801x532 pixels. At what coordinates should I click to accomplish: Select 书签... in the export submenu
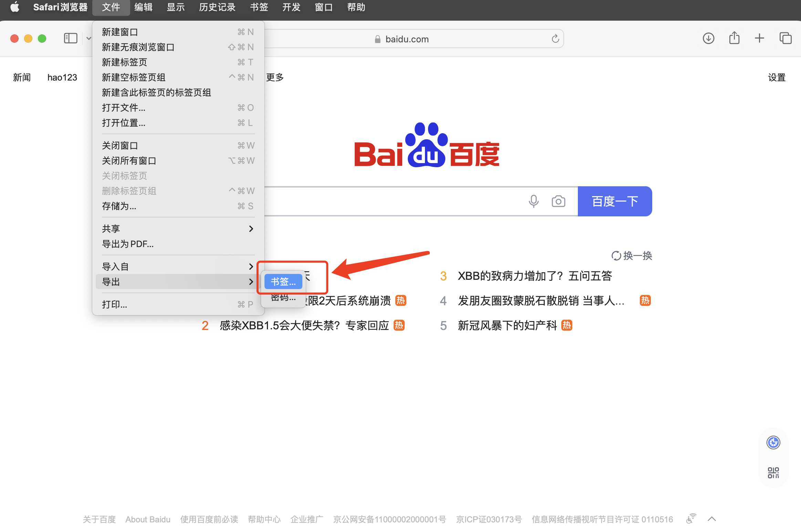[x=283, y=282]
